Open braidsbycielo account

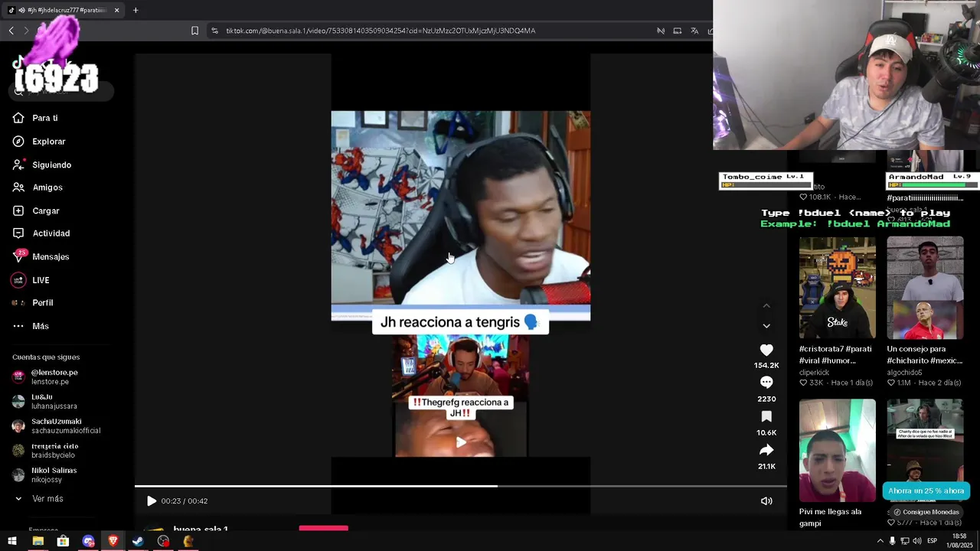54,450
